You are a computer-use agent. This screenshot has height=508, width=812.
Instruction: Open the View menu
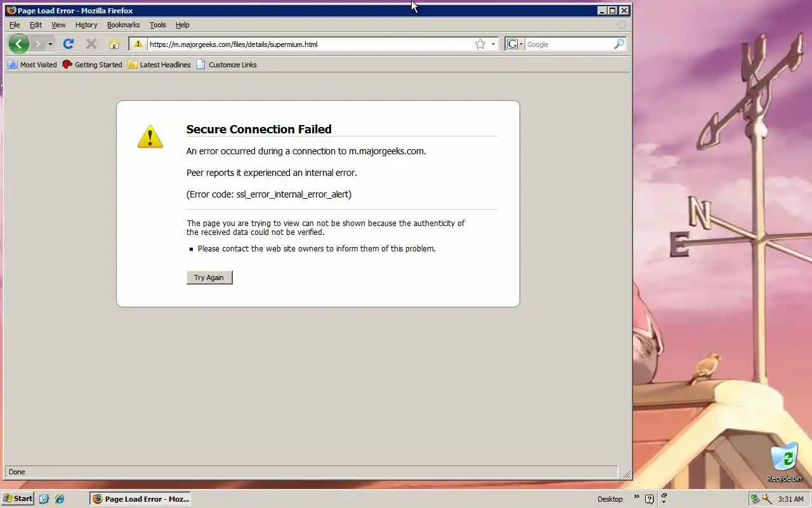pos(58,25)
